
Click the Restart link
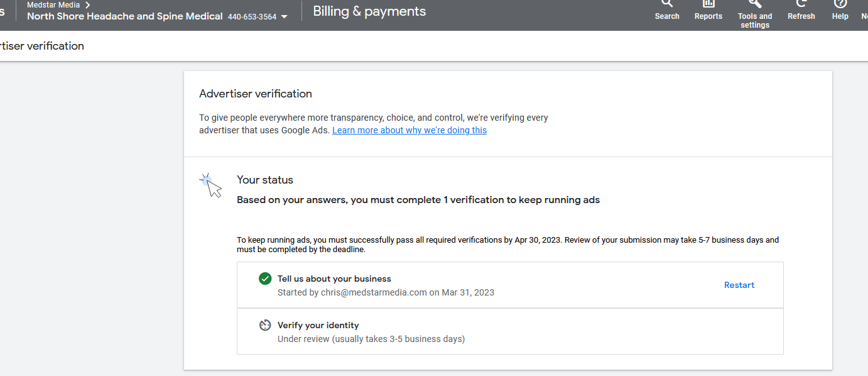[x=739, y=285]
